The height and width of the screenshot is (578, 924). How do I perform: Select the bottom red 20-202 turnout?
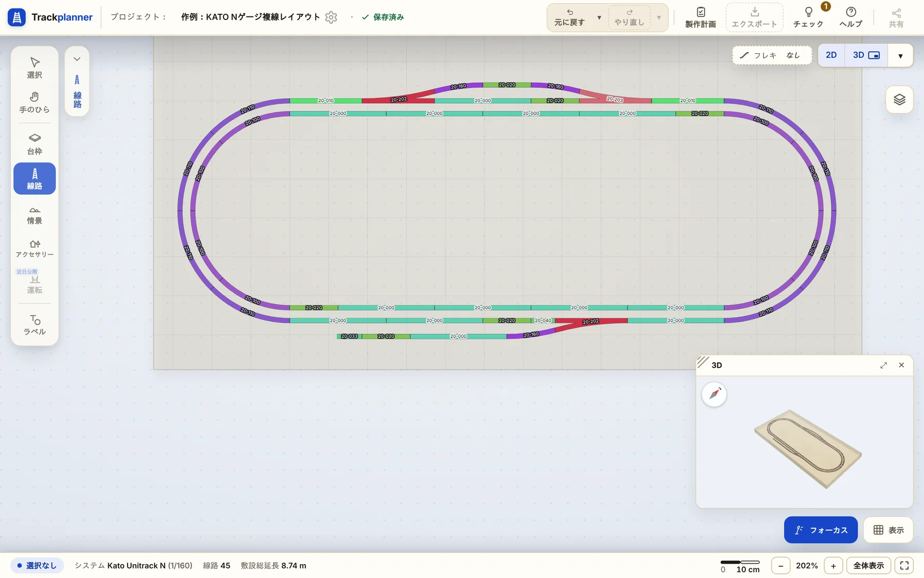click(591, 323)
